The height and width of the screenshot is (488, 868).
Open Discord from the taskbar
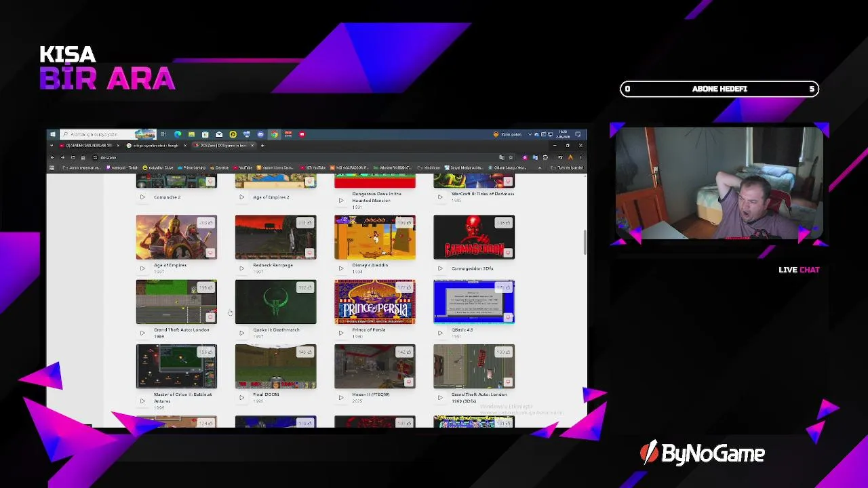click(260, 134)
